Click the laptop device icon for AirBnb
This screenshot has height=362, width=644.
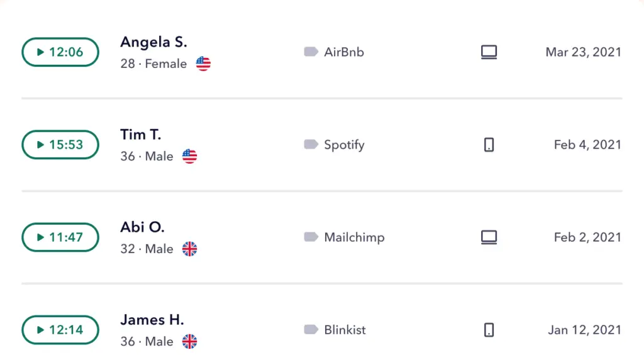point(489,52)
